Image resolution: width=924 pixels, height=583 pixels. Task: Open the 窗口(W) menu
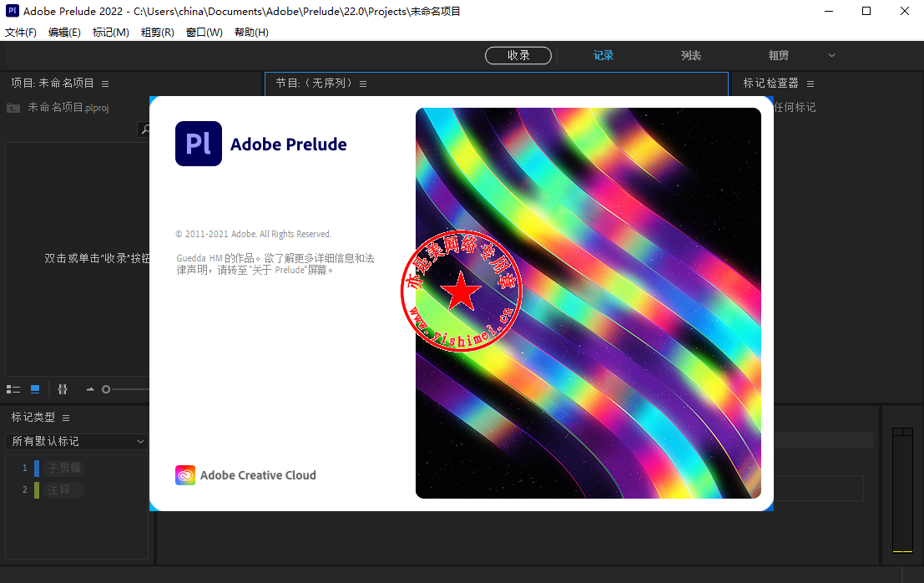coord(204,33)
